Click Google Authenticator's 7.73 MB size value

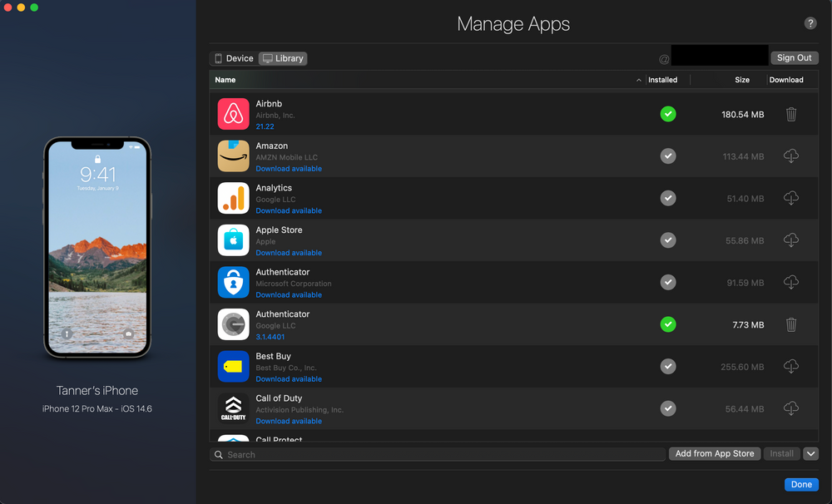[x=748, y=324]
